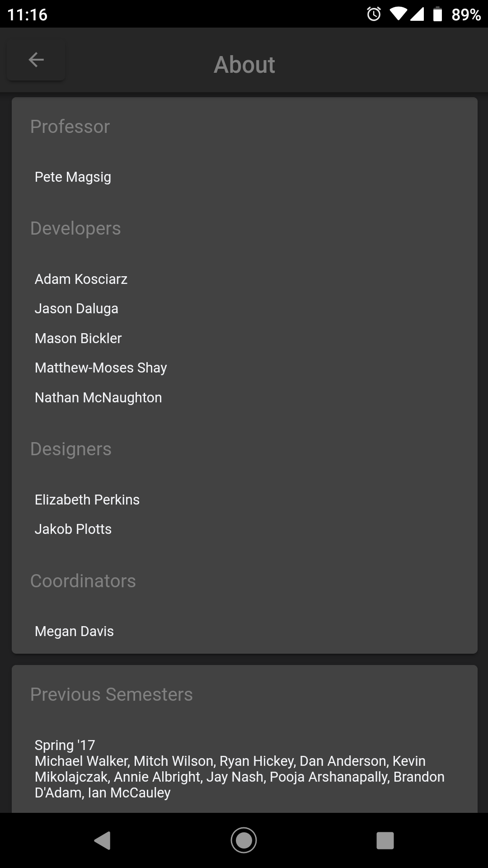Tap the back arrow button

tap(36, 60)
